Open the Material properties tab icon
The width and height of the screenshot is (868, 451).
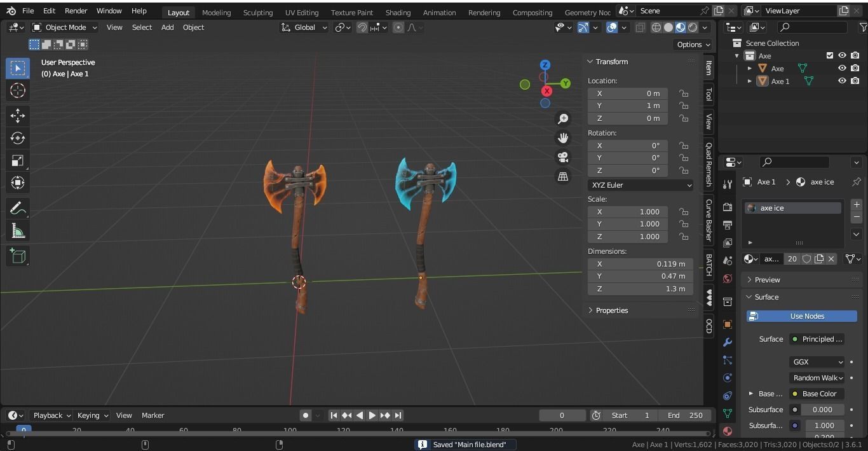click(728, 431)
